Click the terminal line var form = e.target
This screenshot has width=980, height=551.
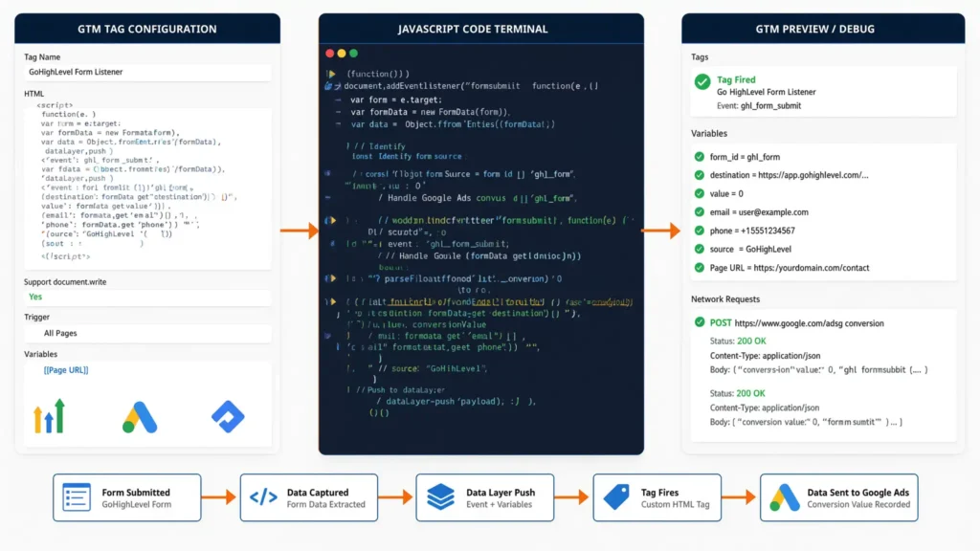396,99
